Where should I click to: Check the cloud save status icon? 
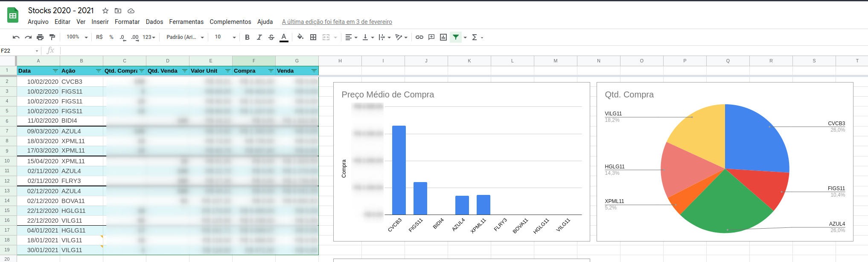[131, 11]
